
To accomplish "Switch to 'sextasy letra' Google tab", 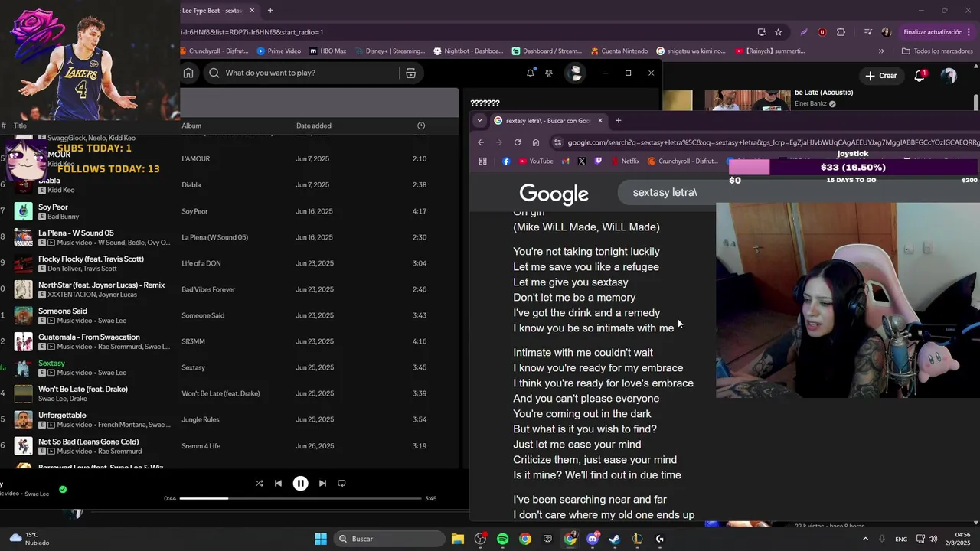I will (547, 120).
